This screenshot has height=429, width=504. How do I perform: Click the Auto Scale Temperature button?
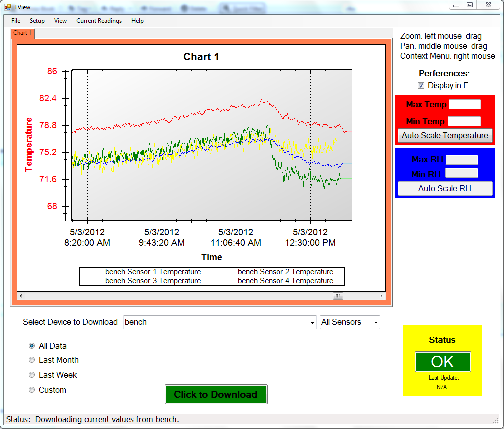[445, 135]
